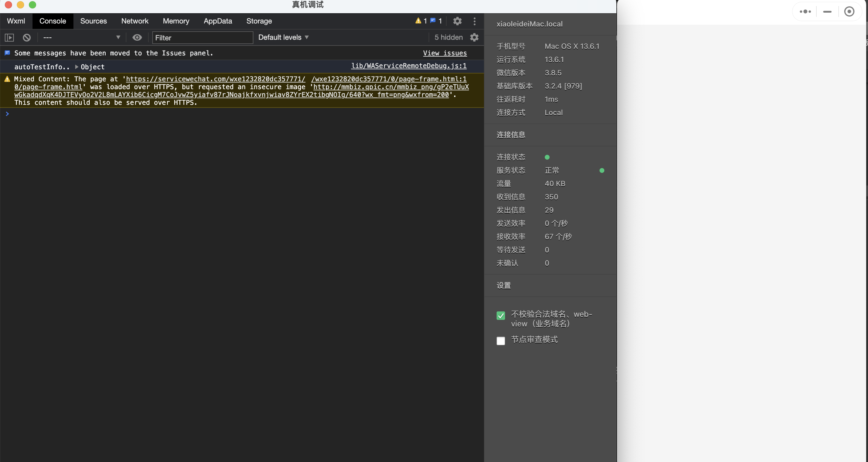Open lib/WAServiceRemoteDebug.js:1 source link
868x462 pixels.
(x=408, y=66)
